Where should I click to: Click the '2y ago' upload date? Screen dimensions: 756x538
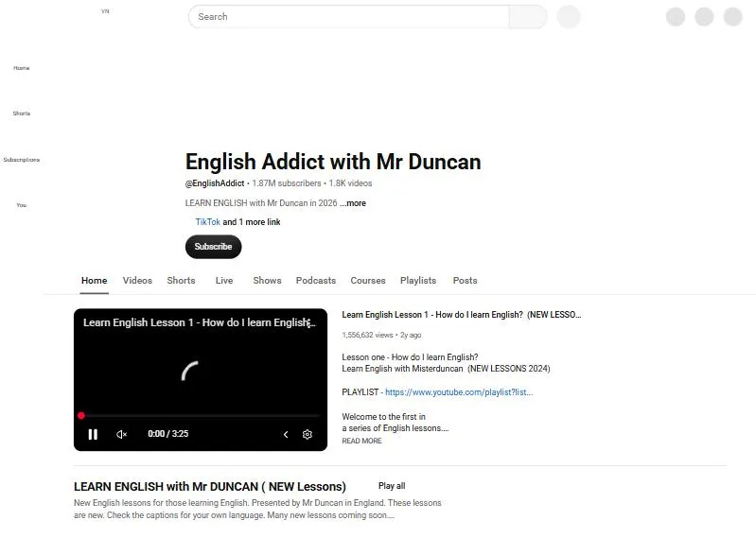click(411, 335)
